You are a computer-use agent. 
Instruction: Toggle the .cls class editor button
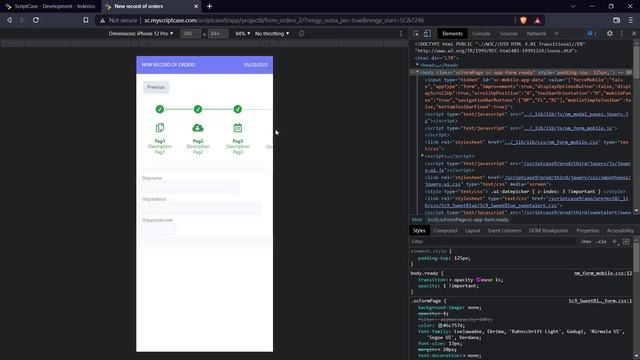tap(601, 242)
